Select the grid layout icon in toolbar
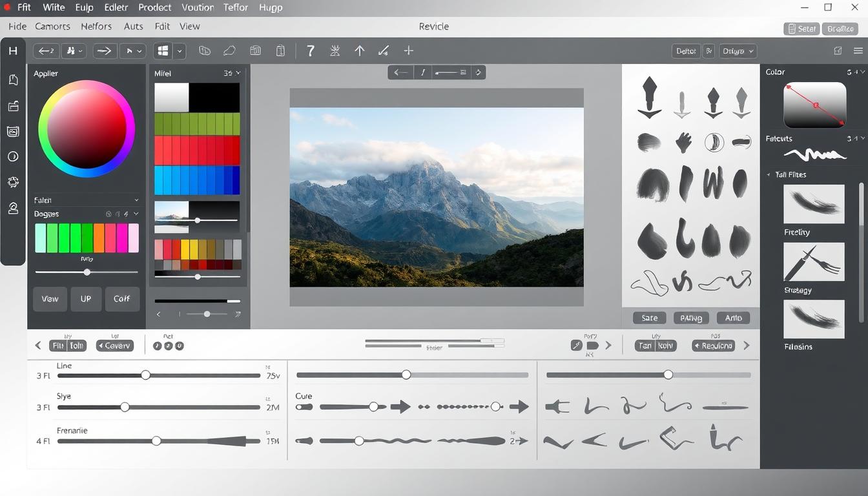Image resolution: width=868 pixels, height=496 pixels. point(163,51)
